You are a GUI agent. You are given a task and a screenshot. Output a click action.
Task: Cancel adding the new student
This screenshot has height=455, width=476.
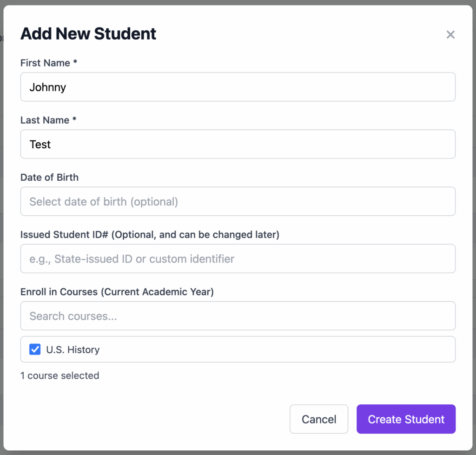pos(318,419)
